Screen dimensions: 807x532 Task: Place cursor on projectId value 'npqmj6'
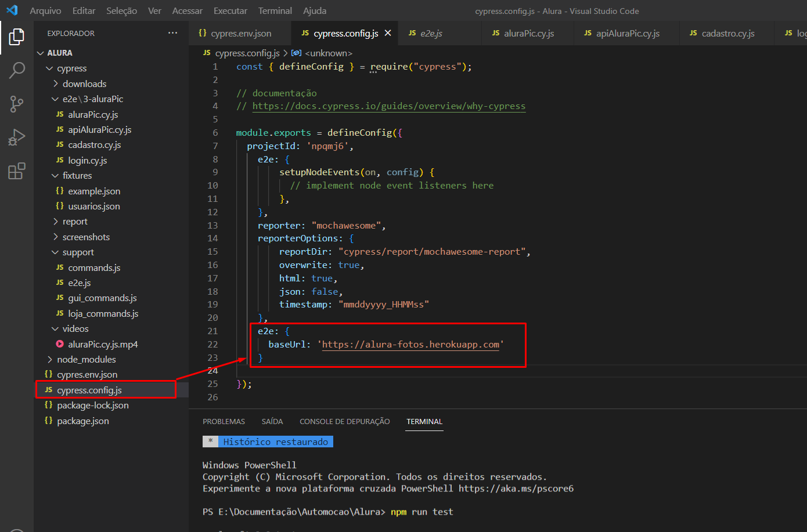[327, 146]
